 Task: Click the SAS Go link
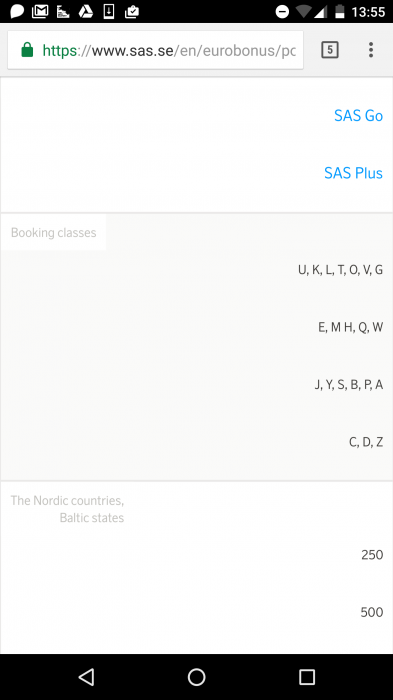pos(358,116)
